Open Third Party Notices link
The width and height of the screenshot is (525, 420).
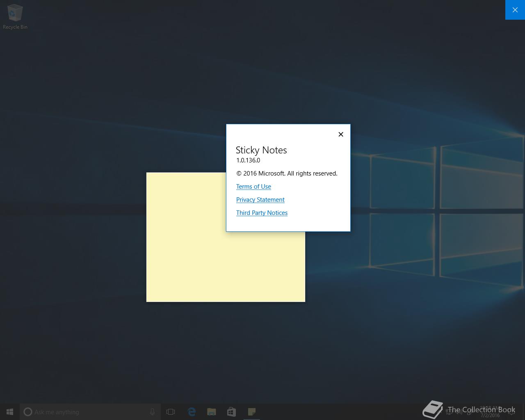262,213
